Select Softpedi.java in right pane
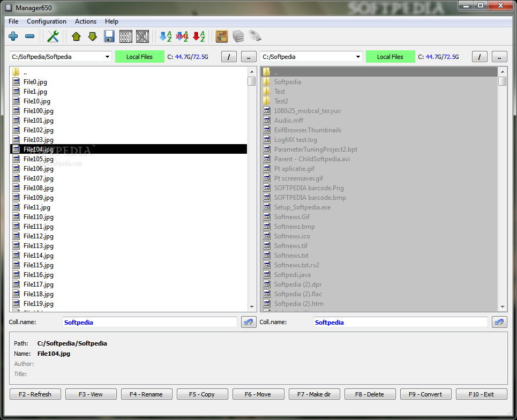The height and width of the screenshot is (420, 517). tap(379, 275)
